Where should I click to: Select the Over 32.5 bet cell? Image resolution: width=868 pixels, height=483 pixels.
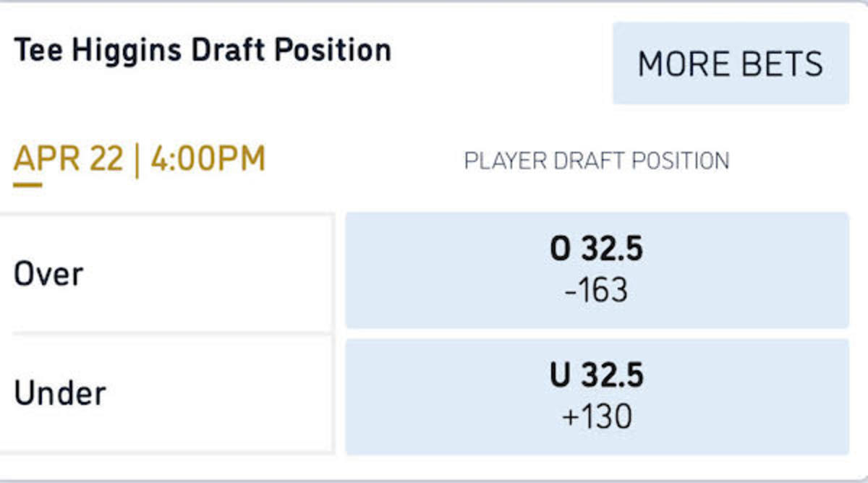point(597,270)
